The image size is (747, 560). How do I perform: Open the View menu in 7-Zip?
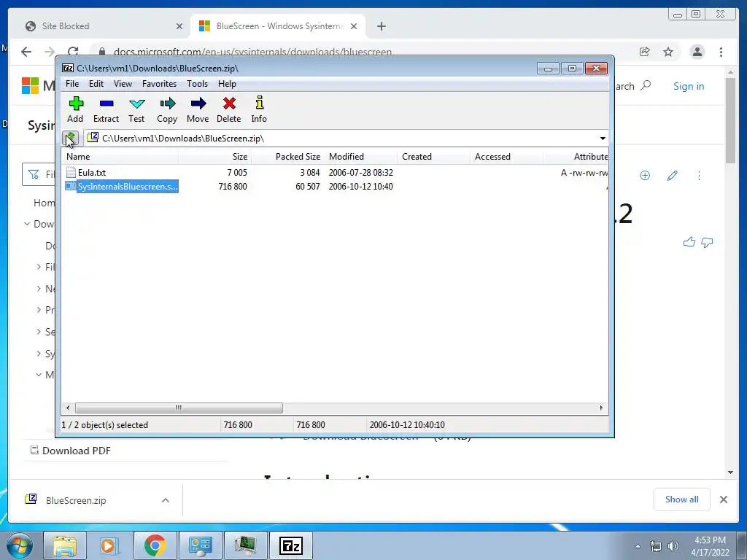123,84
